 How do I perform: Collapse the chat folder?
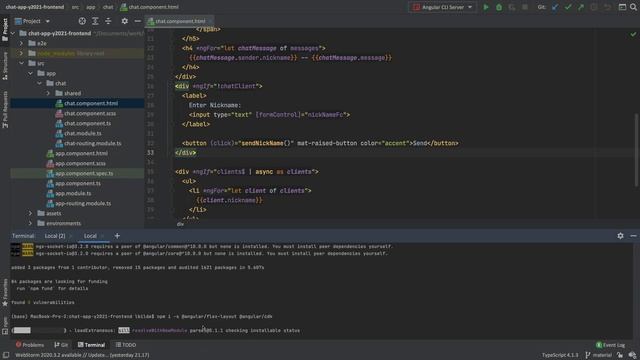(40, 83)
